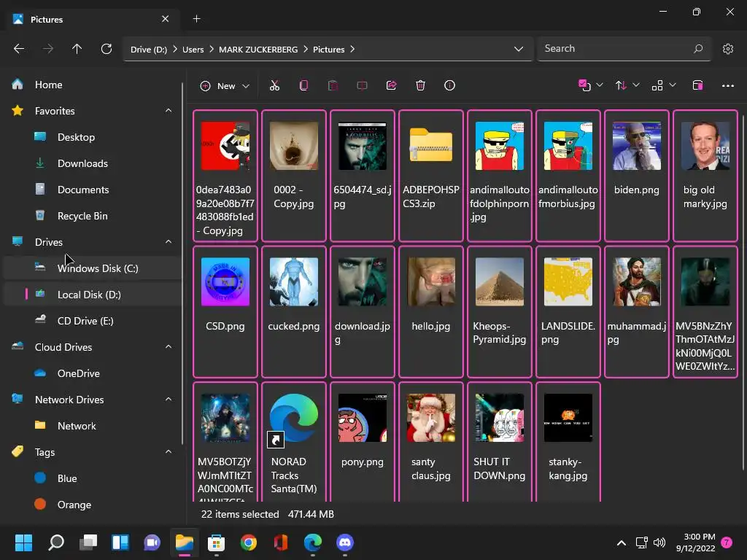Click the Copy icon in toolbar

(x=303, y=86)
